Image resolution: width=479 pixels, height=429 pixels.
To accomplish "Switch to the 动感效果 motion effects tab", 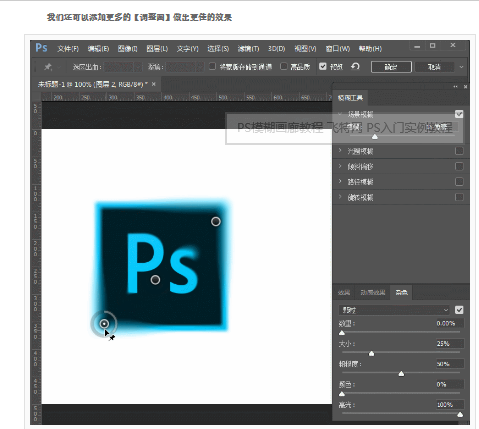I will tap(373, 293).
